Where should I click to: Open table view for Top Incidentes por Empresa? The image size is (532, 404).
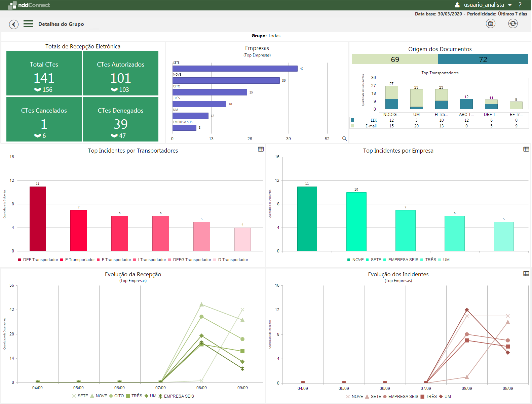526,149
